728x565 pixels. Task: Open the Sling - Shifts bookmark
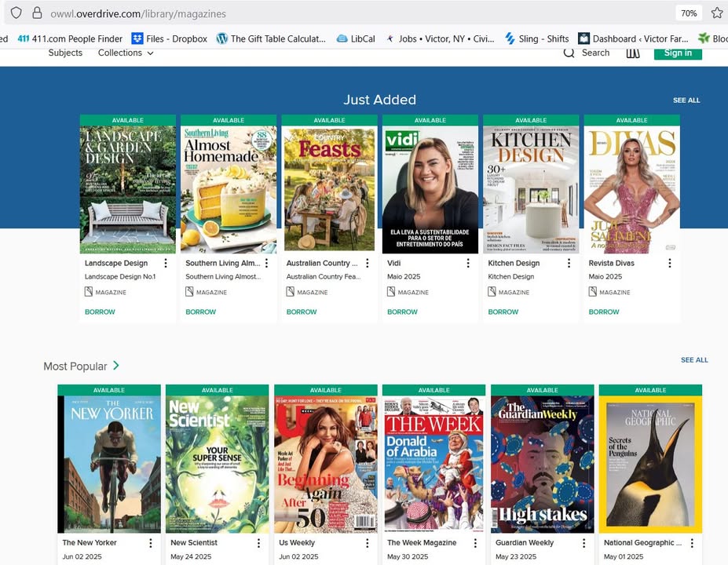[x=536, y=39]
